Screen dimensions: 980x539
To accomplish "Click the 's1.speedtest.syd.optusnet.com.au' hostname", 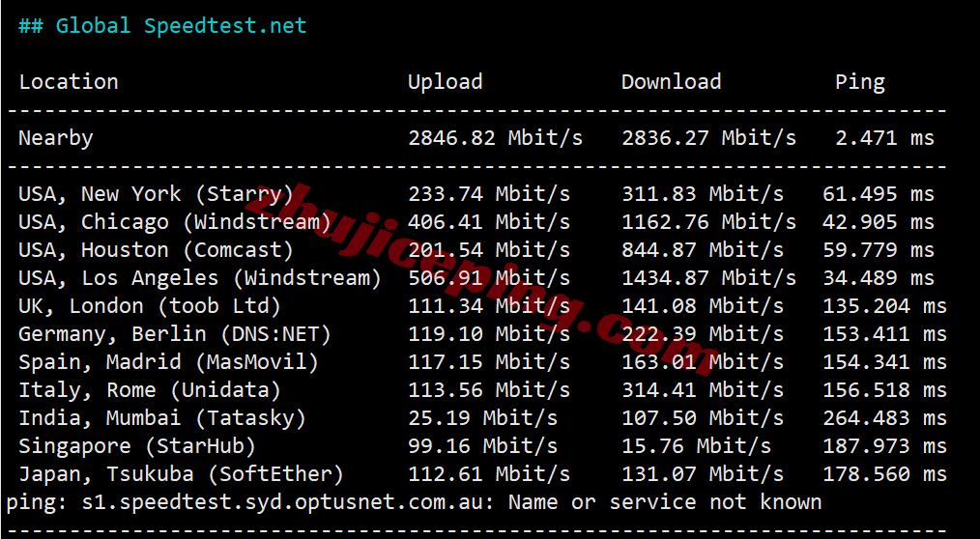I will tap(281, 502).
